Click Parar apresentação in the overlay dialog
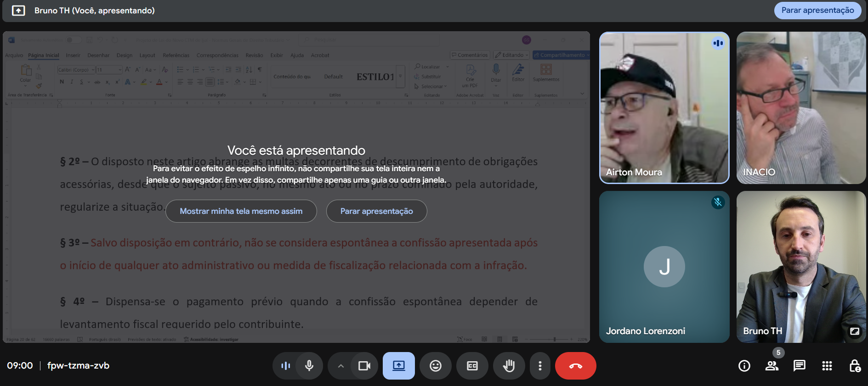The image size is (868, 386). [x=377, y=211]
